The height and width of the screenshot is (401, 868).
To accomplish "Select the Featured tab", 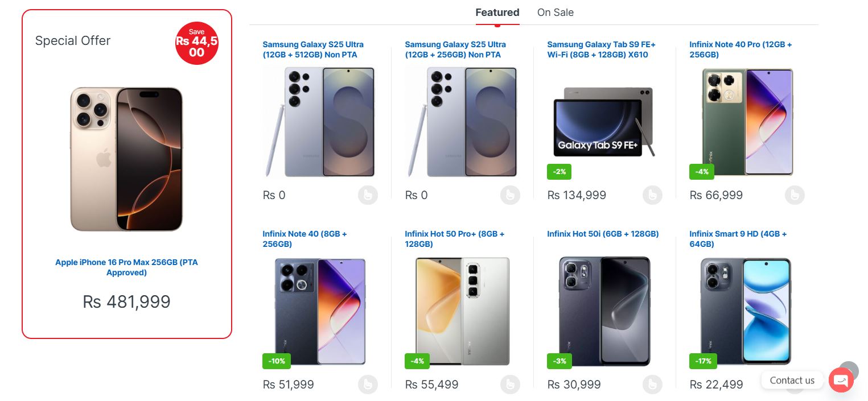I will click(x=497, y=13).
